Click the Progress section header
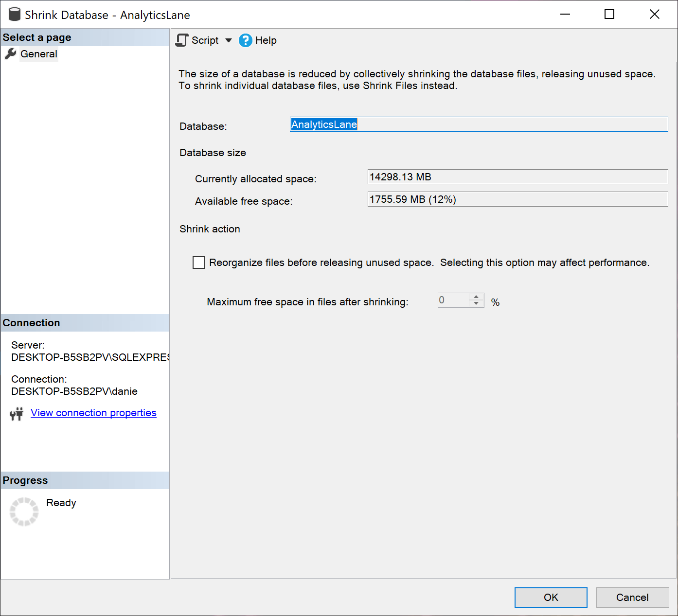This screenshot has height=616, width=678. pos(85,480)
